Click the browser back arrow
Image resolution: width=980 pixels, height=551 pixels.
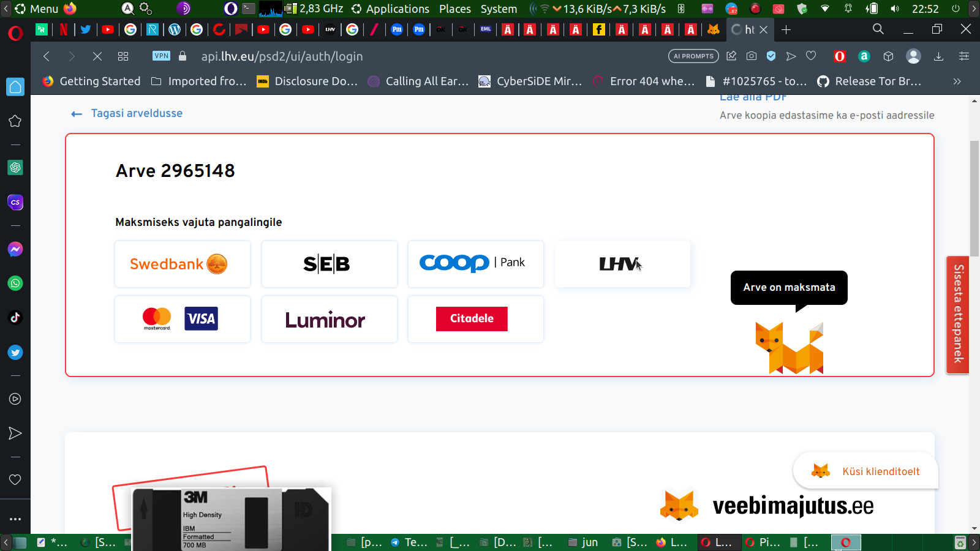pyautogui.click(x=47, y=56)
